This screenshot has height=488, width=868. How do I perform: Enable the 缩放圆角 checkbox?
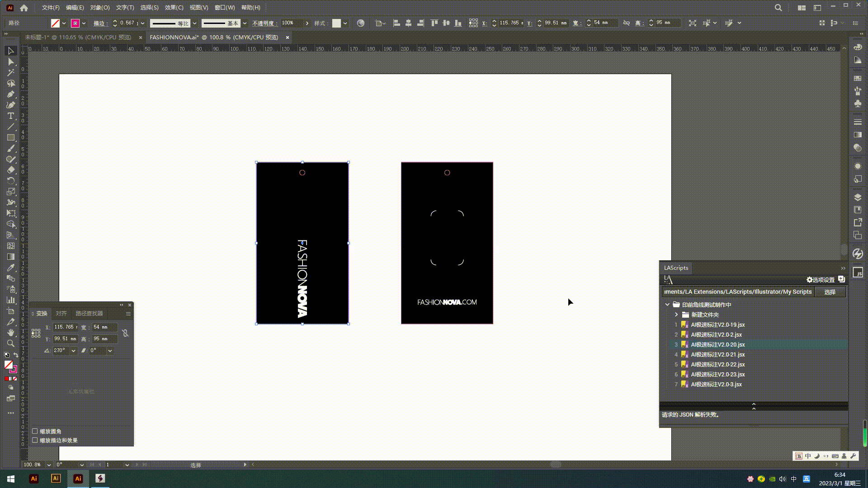pyautogui.click(x=35, y=432)
